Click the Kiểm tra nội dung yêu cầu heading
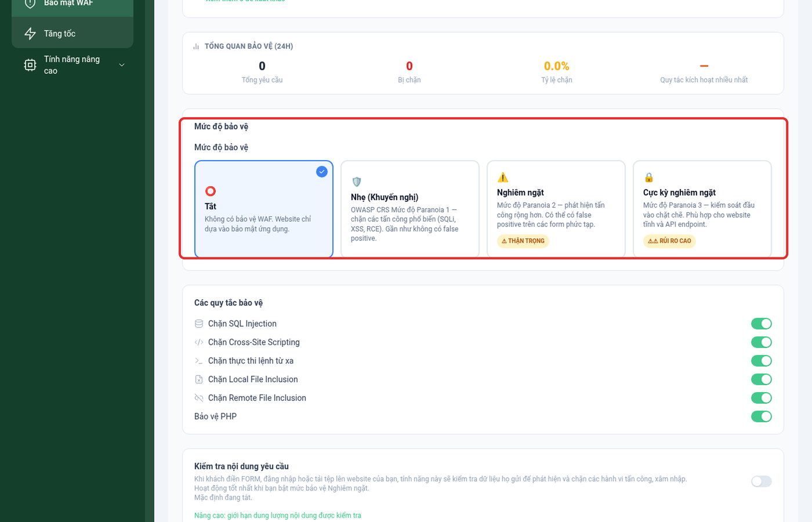This screenshot has height=522, width=812. click(241, 466)
